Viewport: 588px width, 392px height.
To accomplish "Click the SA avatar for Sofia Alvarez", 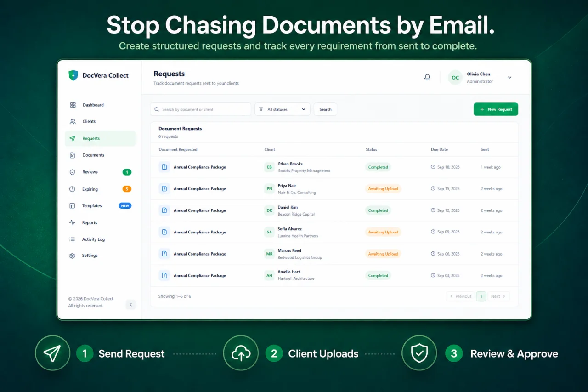I will [x=269, y=232].
